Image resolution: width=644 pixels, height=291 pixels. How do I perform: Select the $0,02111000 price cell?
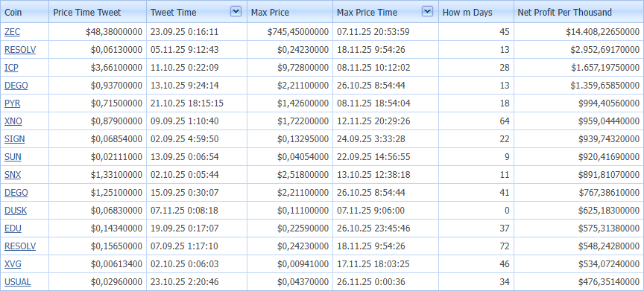pyautogui.click(x=98, y=156)
